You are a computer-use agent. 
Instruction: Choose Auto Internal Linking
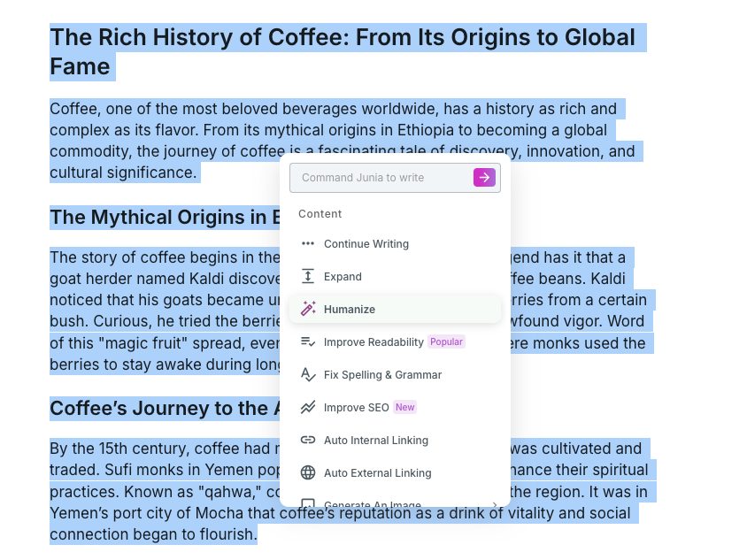click(395, 440)
